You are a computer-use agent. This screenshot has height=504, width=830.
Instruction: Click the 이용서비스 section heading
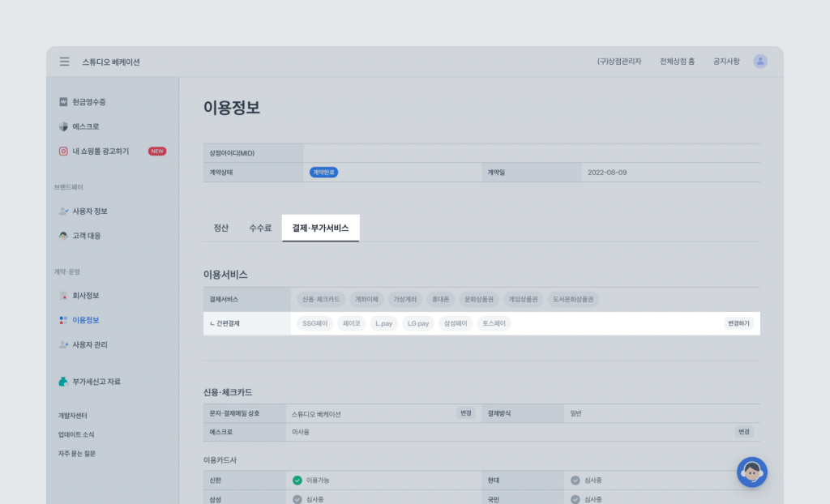(x=225, y=275)
